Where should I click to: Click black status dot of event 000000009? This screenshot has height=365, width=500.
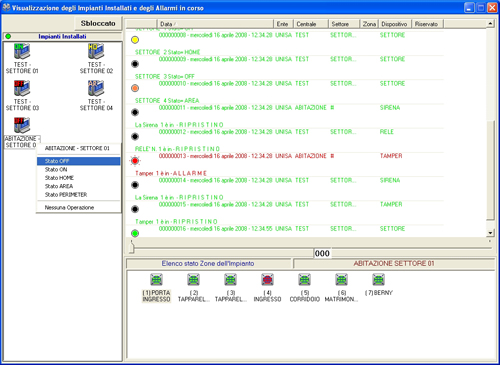[135, 64]
